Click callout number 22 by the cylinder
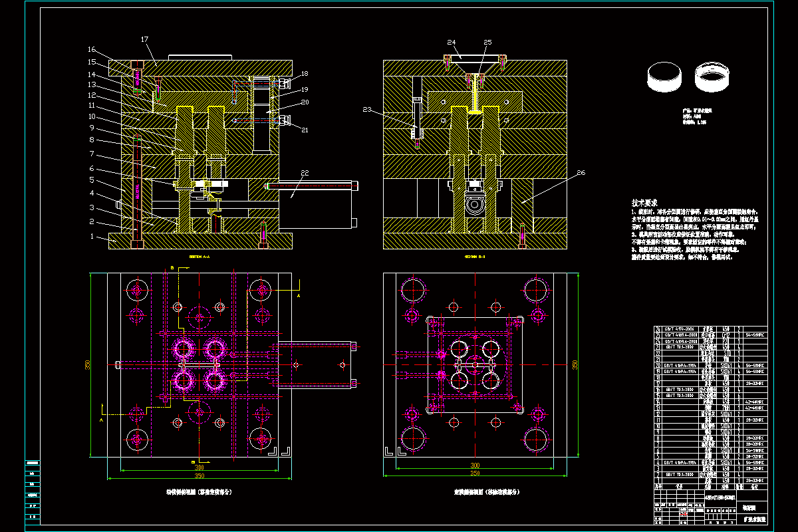 point(305,173)
